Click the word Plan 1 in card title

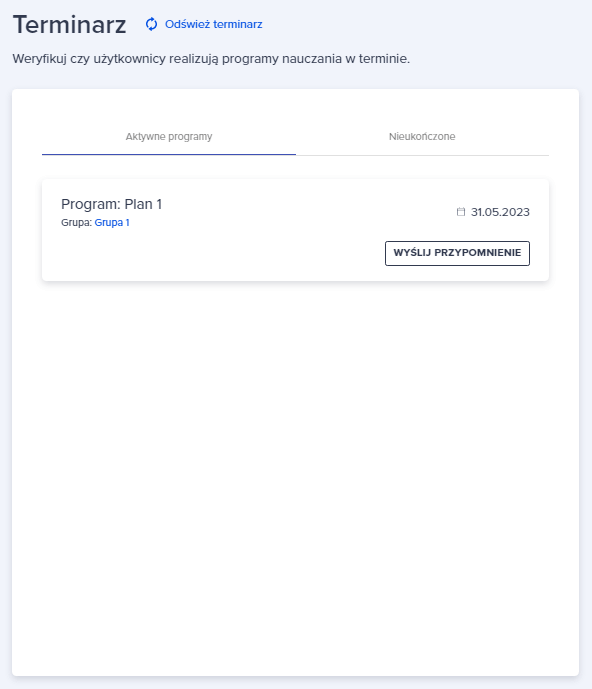143,204
